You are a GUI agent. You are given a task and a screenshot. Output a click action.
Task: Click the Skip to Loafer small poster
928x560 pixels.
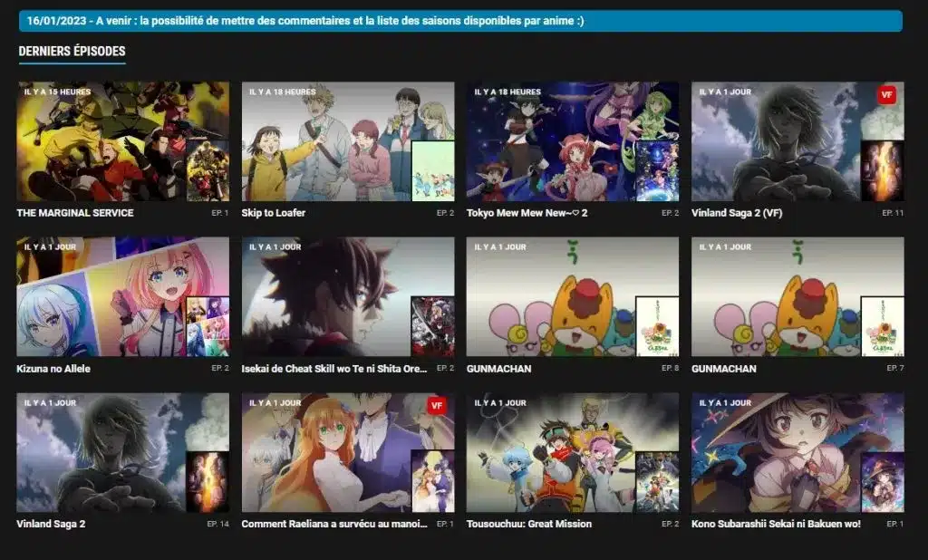click(x=432, y=170)
